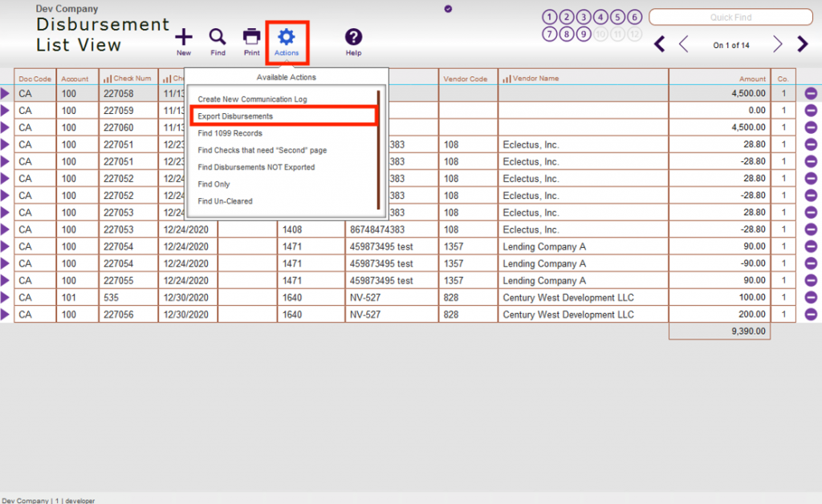Image resolution: width=822 pixels, height=504 pixels.
Task: Choose Find Un-Cleared action
Action: click(x=225, y=201)
